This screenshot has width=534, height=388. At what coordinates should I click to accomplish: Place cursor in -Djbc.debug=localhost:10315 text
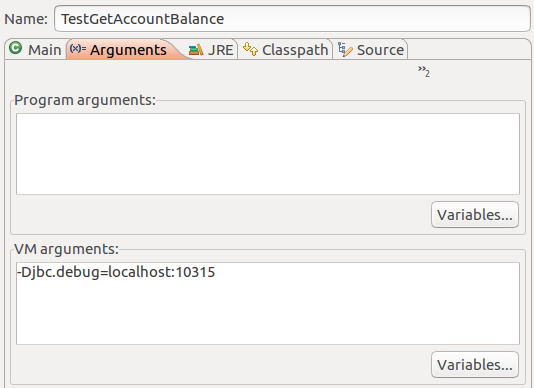[x=116, y=272]
